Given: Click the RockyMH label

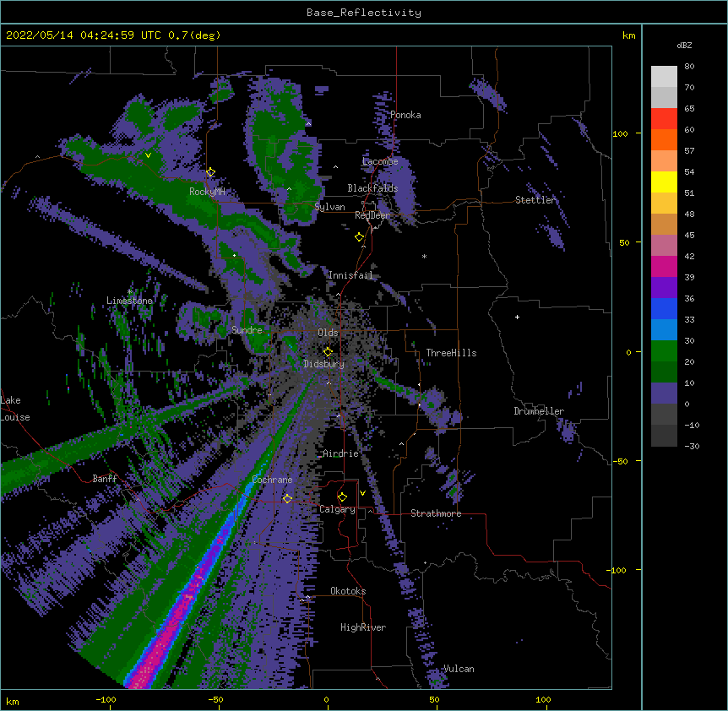Looking at the screenshot, I should [x=207, y=192].
